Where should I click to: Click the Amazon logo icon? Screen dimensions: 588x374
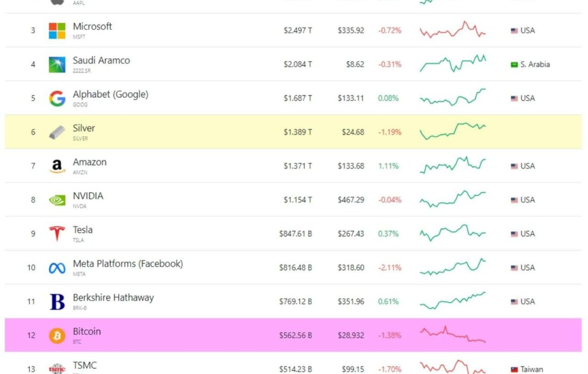(57, 166)
